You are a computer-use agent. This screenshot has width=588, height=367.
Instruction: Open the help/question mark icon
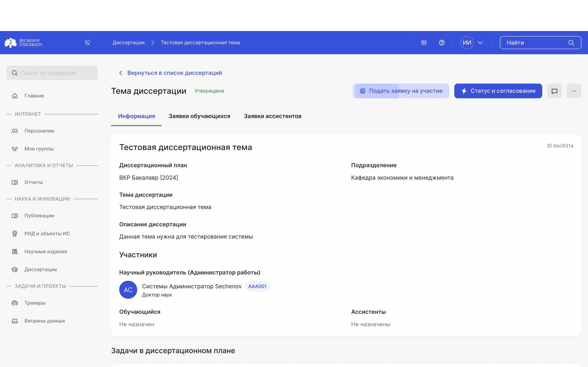point(442,42)
